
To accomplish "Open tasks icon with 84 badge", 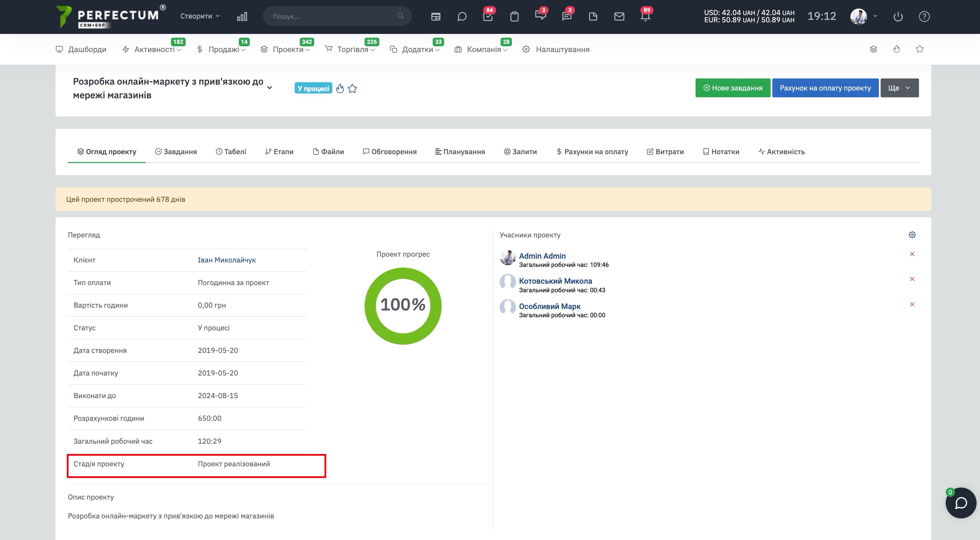I will pos(488,16).
